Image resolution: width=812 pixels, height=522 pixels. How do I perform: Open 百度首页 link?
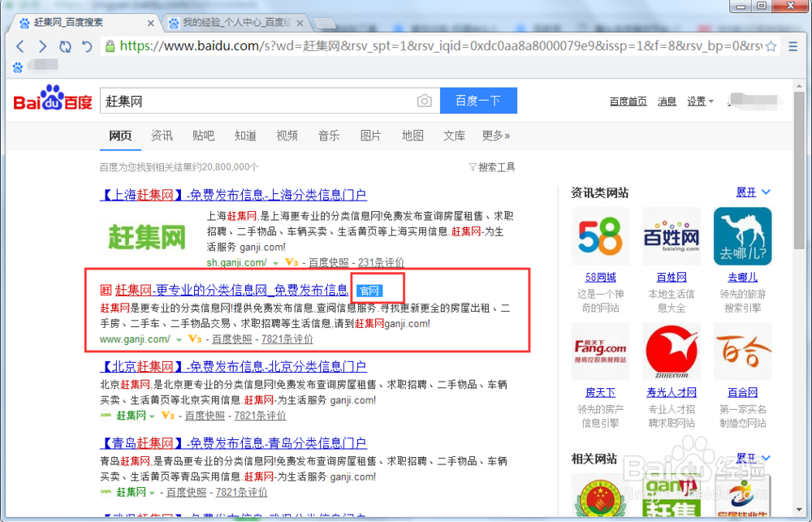coord(628,101)
